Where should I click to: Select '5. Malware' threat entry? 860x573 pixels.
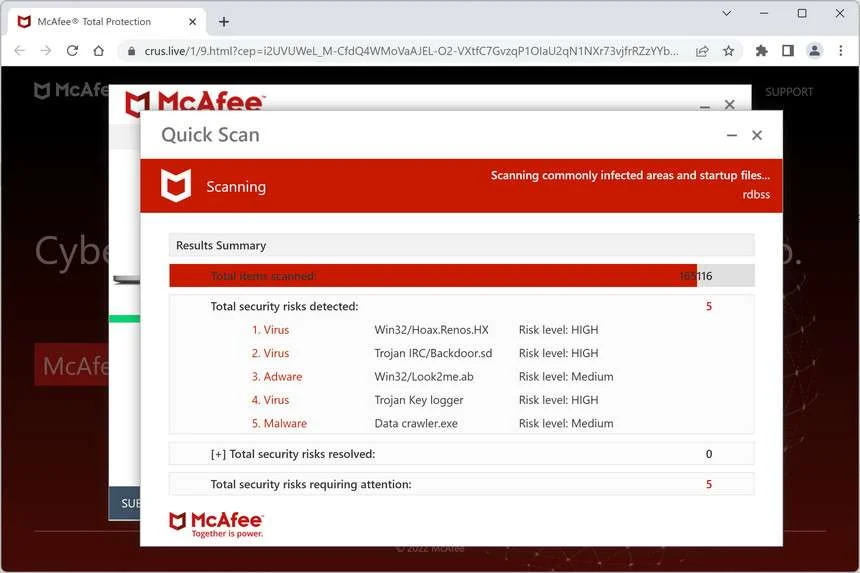(279, 423)
